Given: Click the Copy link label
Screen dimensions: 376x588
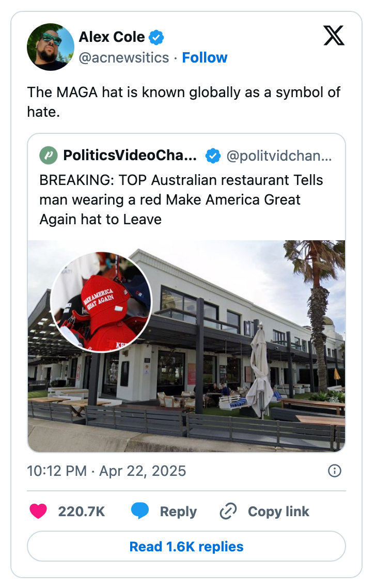Looking at the screenshot, I should click(278, 511).
